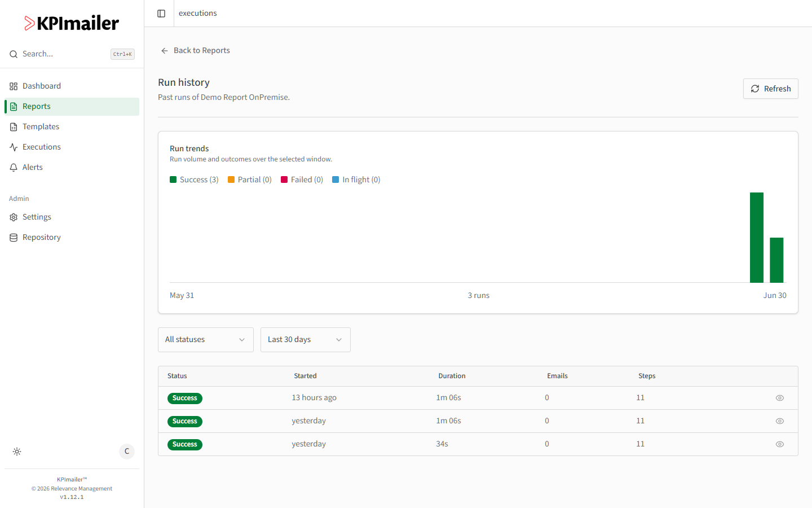Screen dimensions: 812x508
Task: Toggle Partial series in legend
Action: pos(250,179)
